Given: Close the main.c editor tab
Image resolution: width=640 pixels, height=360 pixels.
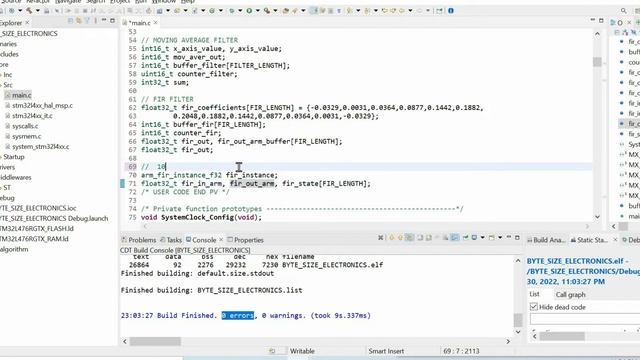Looking at the screenshot, I should (156, 23).
